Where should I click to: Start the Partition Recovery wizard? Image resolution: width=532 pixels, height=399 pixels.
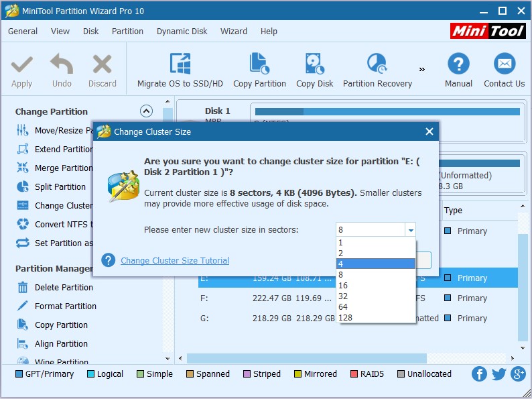click(x=377, y=70)
